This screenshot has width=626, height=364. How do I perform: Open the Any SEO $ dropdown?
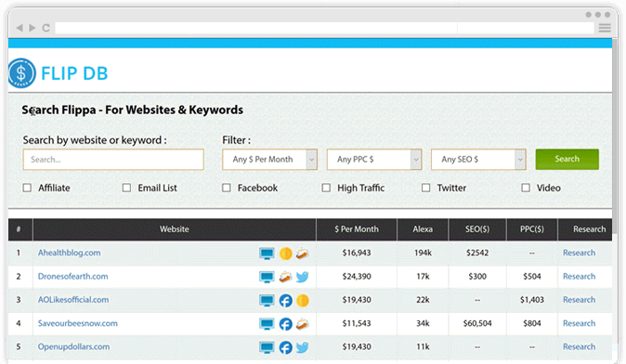[478, 160]
